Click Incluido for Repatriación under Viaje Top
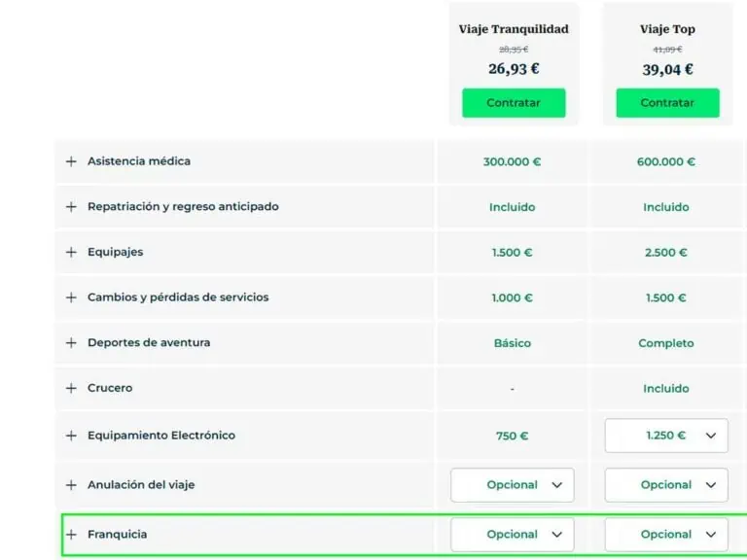The width and height of the screenshot is (747, 560). tap(666, 207)
